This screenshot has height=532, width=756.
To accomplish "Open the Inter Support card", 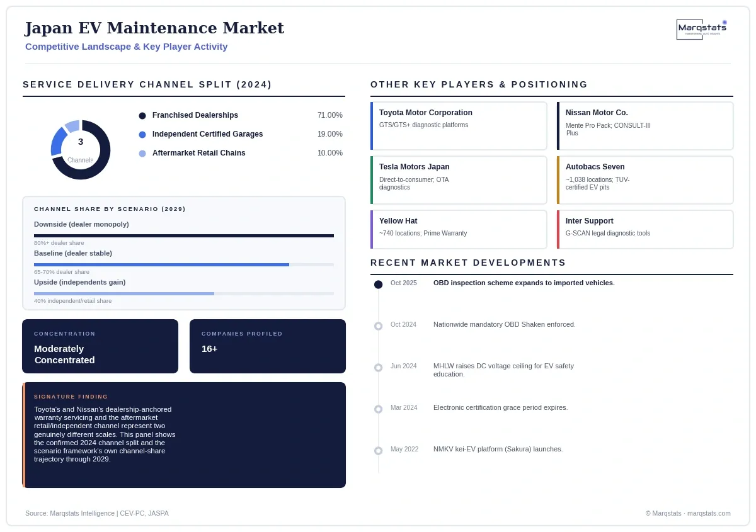I will click(x=645, y=229).
